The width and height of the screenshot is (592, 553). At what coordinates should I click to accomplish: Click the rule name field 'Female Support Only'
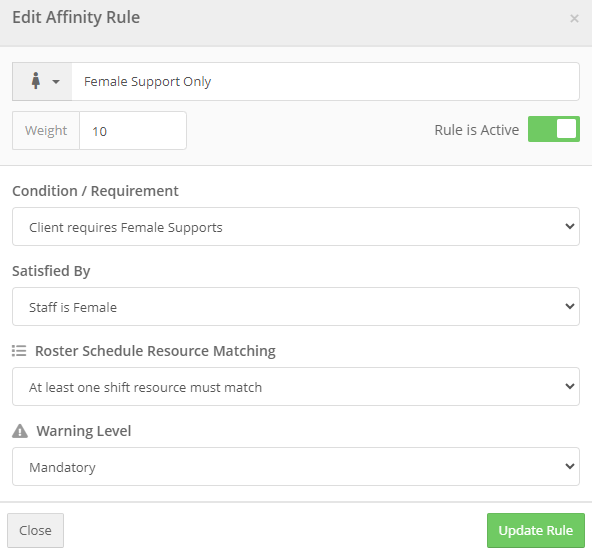click(x=325, y=82)
